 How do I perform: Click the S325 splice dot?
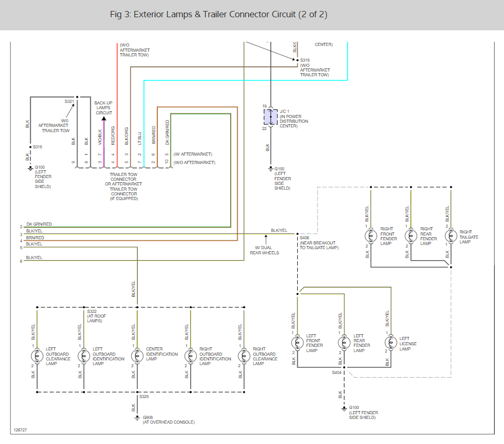tap(137, 392)
